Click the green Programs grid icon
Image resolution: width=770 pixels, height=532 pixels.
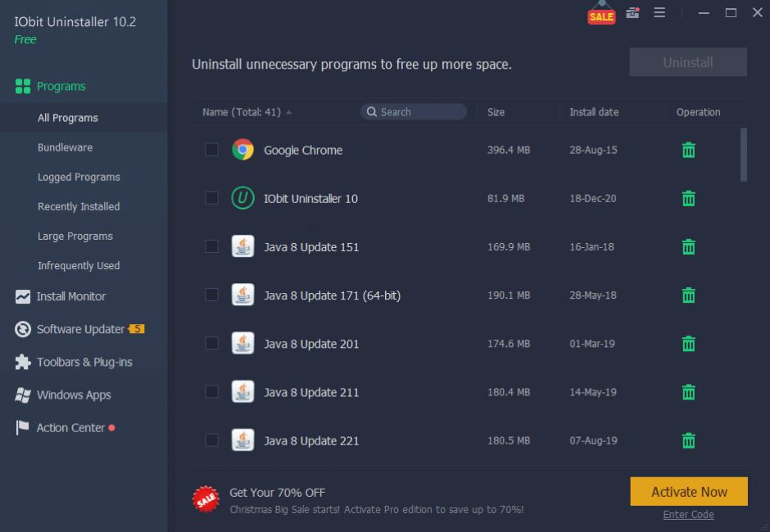click(x=23, y=87)
